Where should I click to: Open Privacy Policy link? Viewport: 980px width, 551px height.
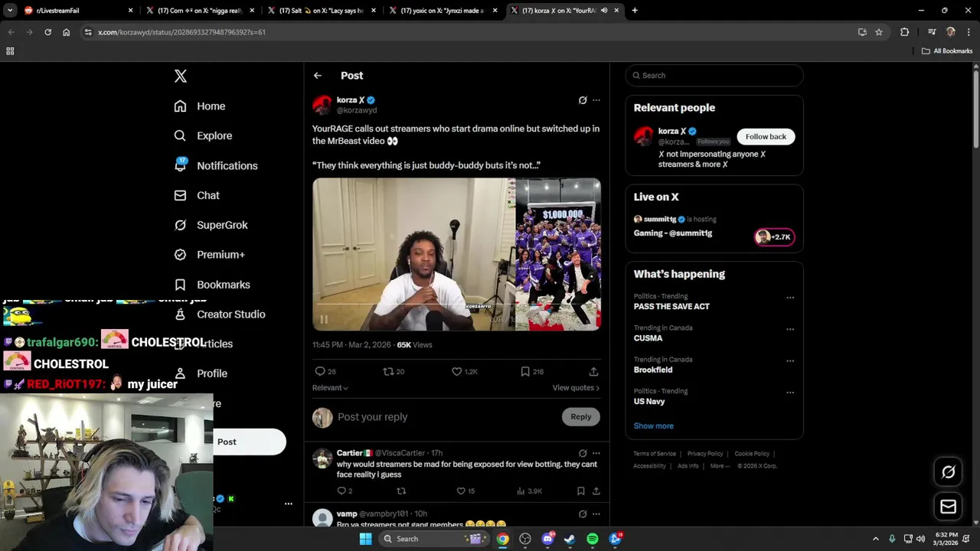[x=705, y=454]
